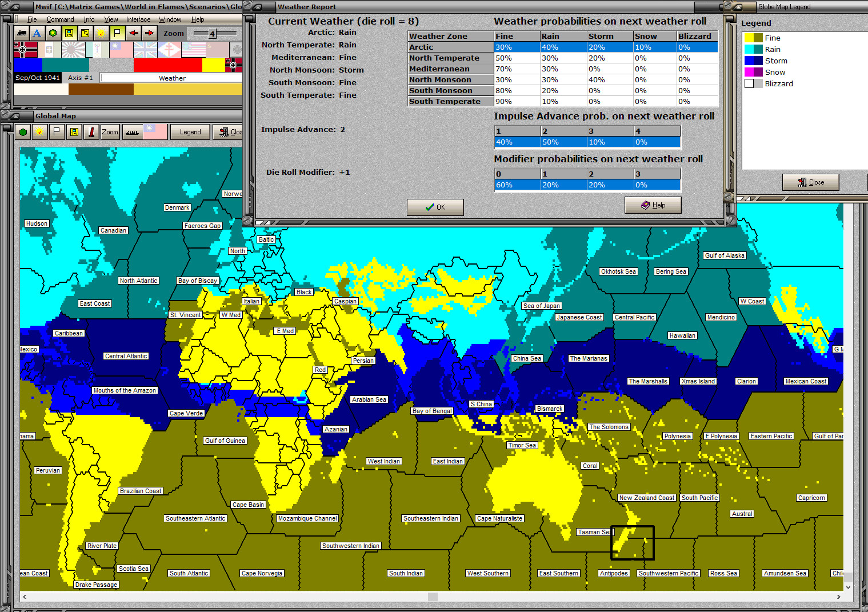Click the Zoom button in Global Map toolbar
The image size is (868, 612).
point(110,132)
